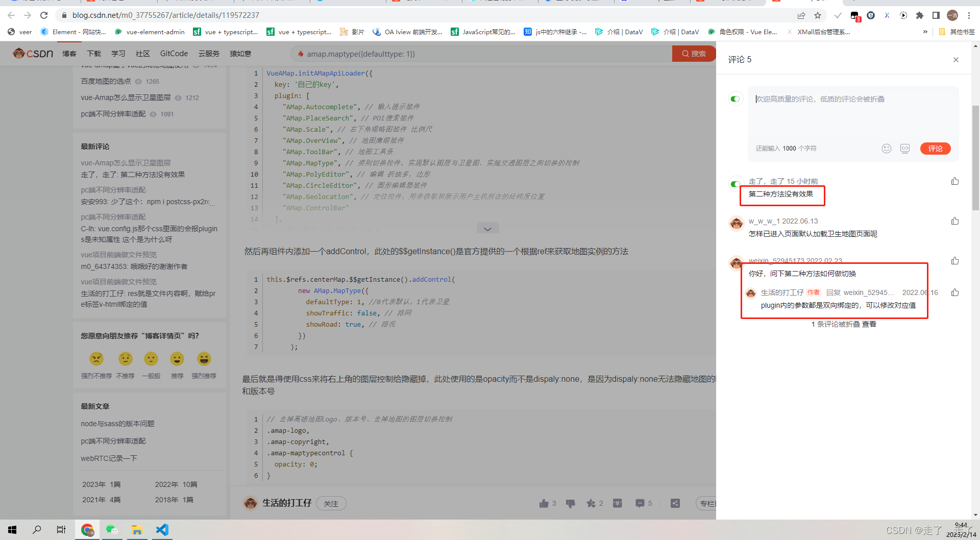Toggle the switch next to 走了，走了's comment
980x540 pixels.
point(735,184)
